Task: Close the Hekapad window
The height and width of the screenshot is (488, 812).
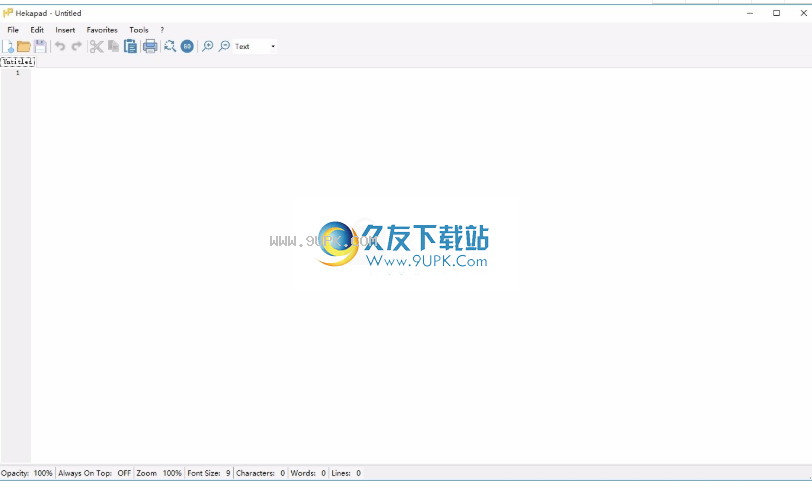Action: pos(803,13)
